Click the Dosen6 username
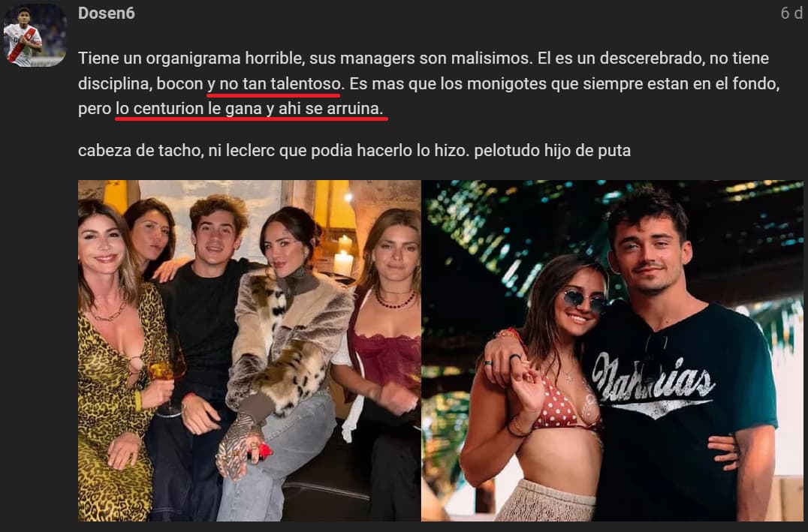 [x=107, y=14]
